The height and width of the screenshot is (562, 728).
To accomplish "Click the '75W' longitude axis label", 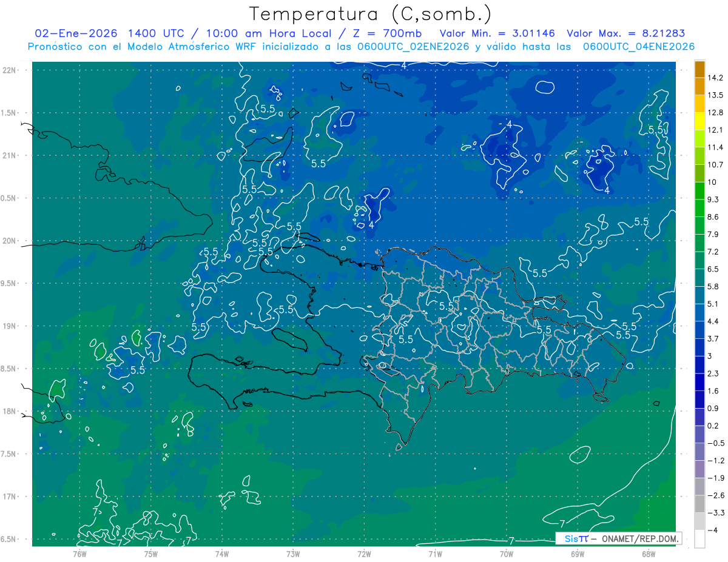I will coord(150,554).
